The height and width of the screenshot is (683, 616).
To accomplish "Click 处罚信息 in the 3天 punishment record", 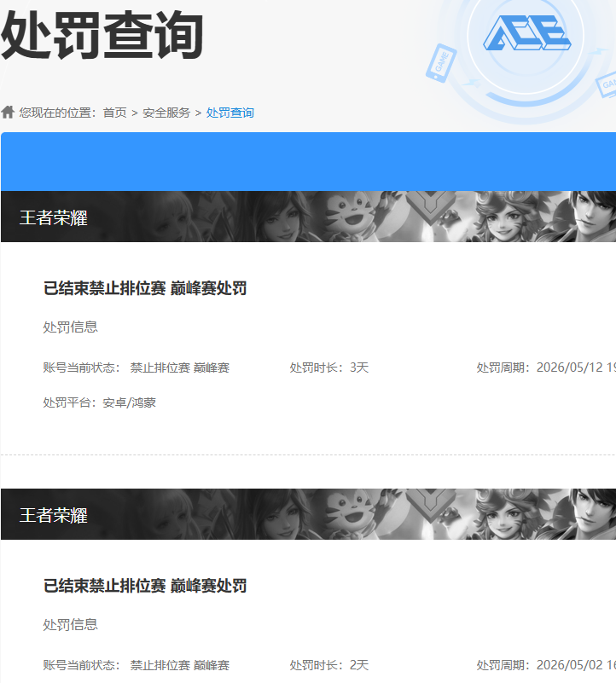I will click(70, 327).
